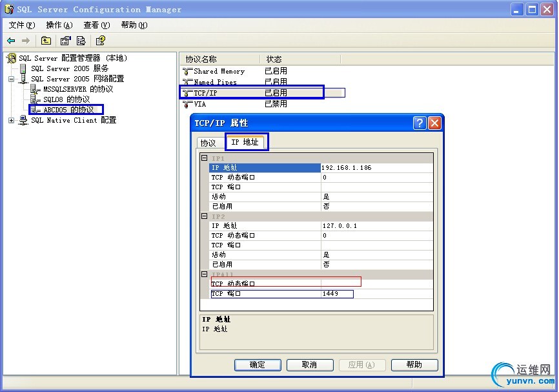Click the application icon in title bar
The image size is (559, 392).
click(9, 9)
